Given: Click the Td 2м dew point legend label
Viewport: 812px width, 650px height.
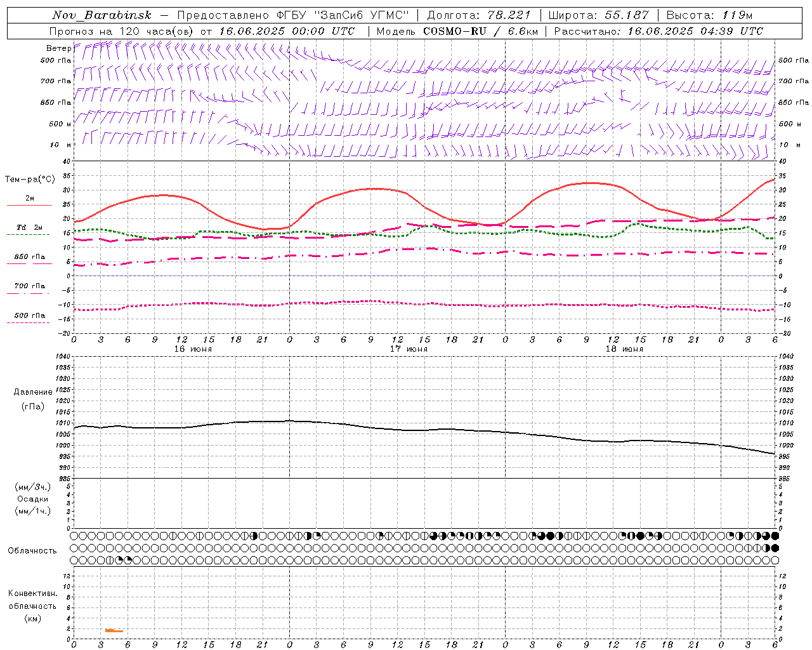Looking at the screenshot, I should [29, 227].
